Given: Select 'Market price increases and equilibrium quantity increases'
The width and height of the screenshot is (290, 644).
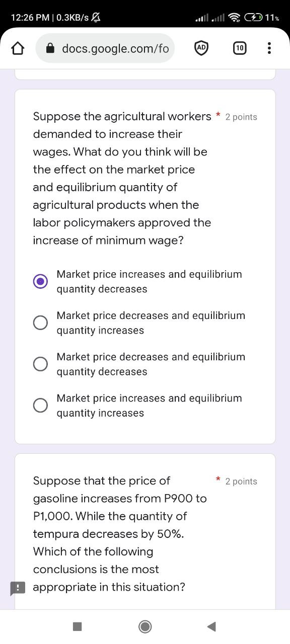Looking at the screenshot, I should (x=40, y=405).
